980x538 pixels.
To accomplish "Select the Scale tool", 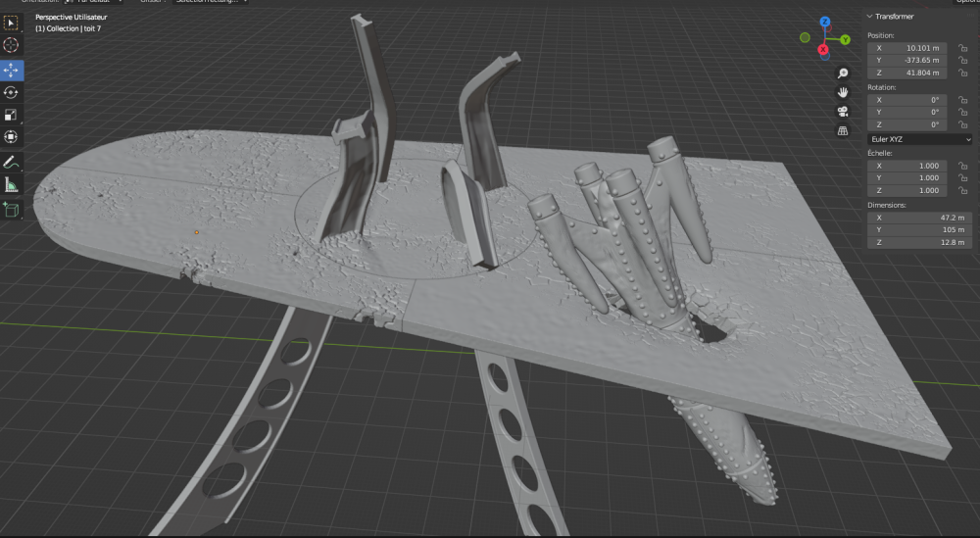I will 11,115.
